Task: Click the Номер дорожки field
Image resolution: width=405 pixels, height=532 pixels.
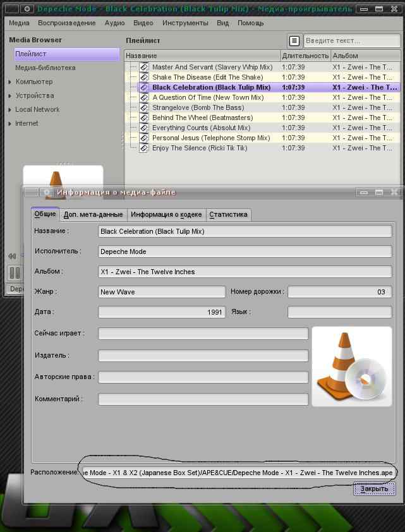Action: [339, 292]
